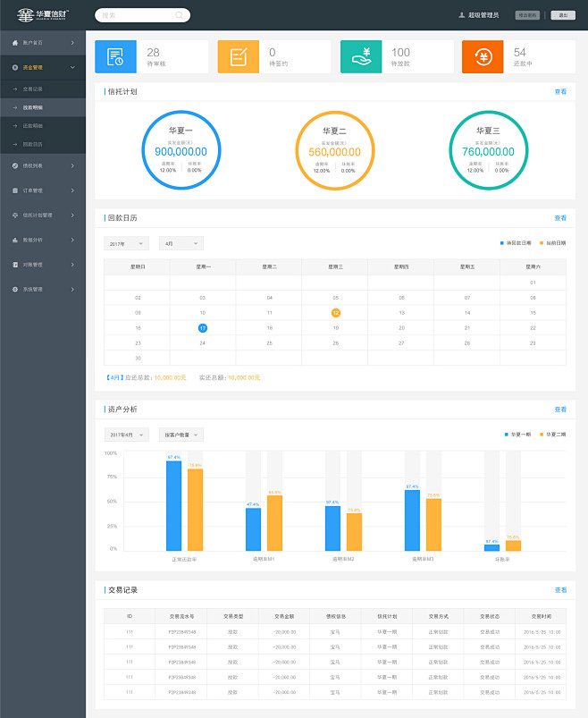Click highlighted date 17 in the calendar
The height and width of the screenshot is (718, 588).
point(203,328)
